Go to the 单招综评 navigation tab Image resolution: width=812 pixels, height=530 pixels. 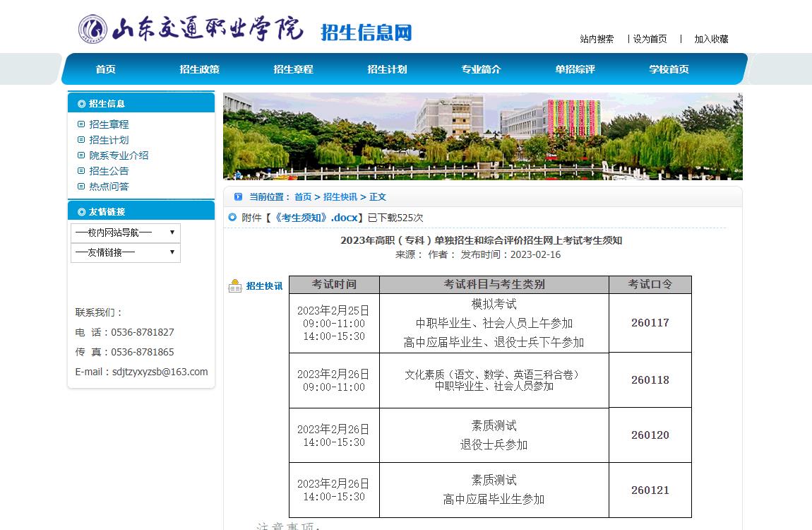click(575, 69)
